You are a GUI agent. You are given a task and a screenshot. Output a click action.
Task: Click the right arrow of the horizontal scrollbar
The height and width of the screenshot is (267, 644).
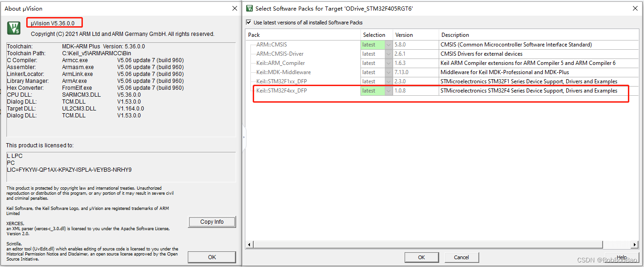pos(634,244)
